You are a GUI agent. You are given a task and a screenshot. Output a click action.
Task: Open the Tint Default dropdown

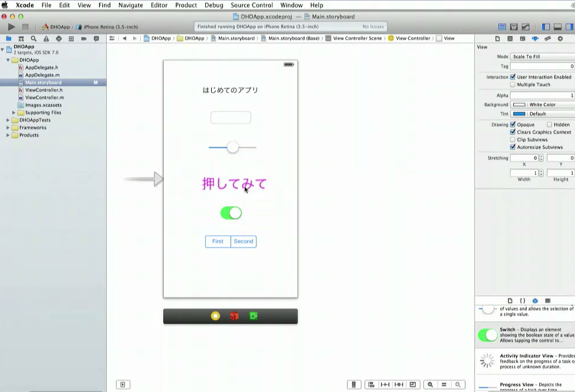[x=551, y=113]
